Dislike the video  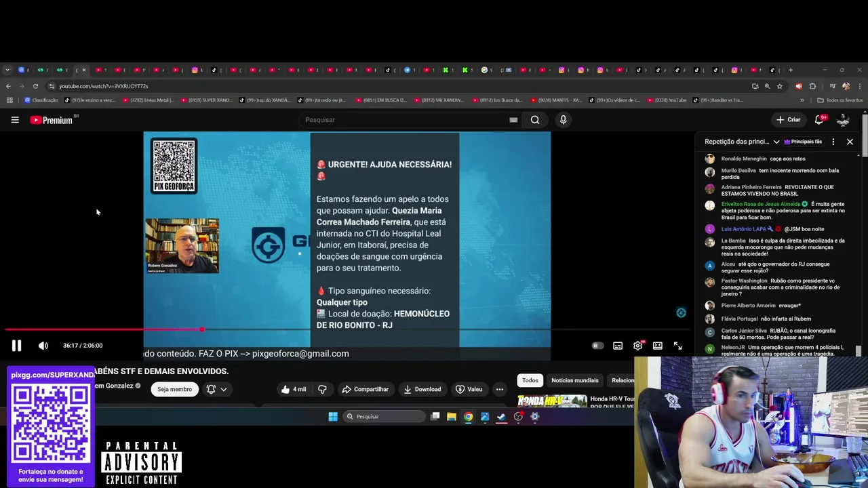[x=322, y=389]
